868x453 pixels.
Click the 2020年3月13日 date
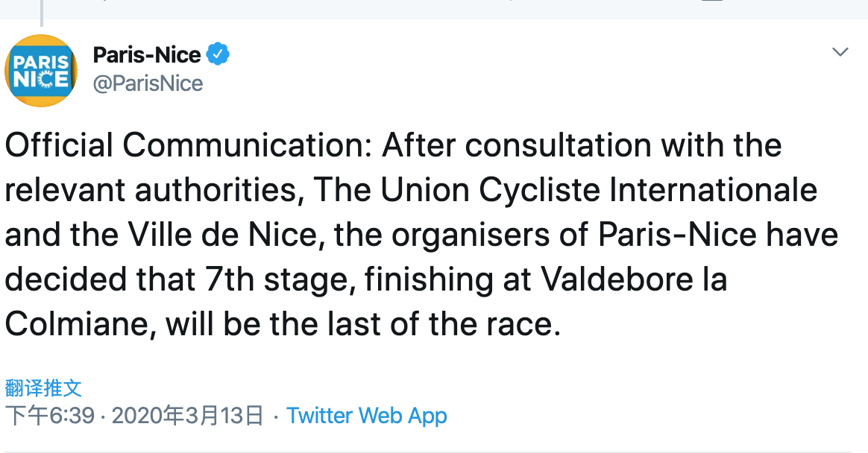pyautogui.click(x=188, y=416)
